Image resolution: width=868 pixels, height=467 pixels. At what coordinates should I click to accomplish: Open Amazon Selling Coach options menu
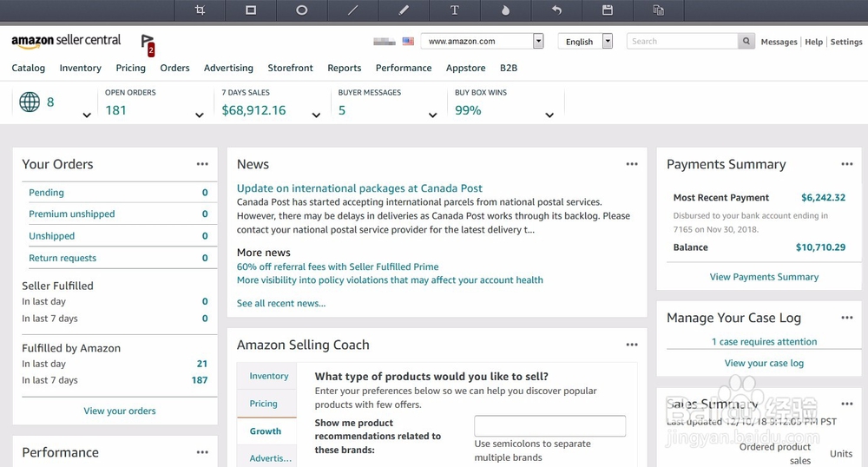[x=632, y=344]
